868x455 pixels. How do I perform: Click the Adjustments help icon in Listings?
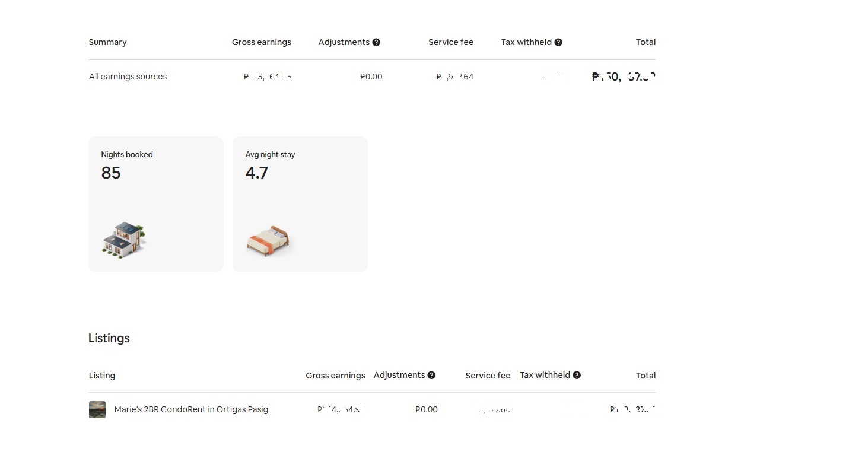click(431, 375)
